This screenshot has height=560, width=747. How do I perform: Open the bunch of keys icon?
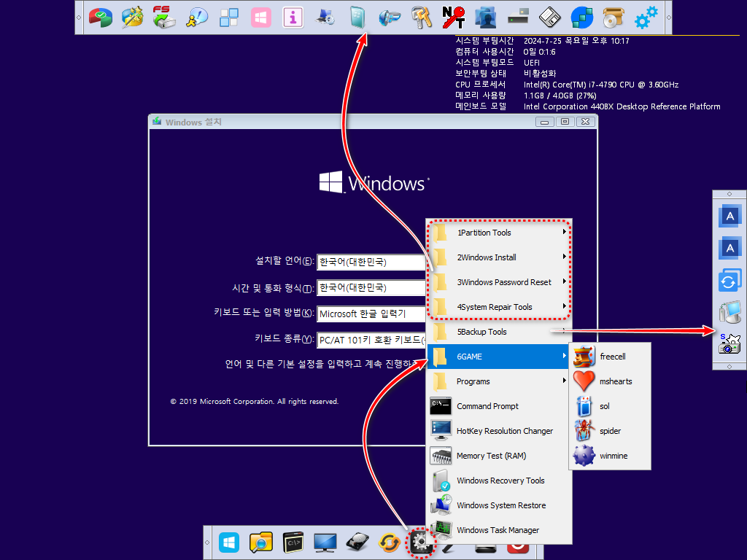tap(422, 17)
